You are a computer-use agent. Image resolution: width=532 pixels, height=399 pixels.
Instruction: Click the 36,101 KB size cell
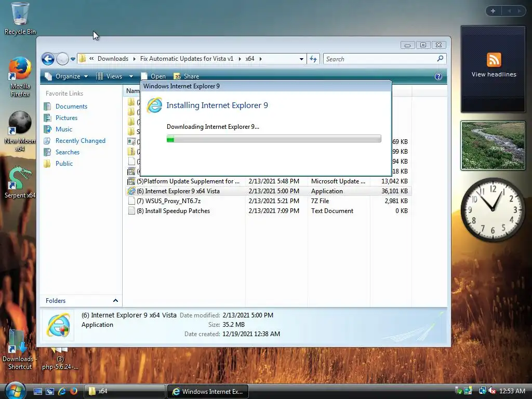[394, 191]
